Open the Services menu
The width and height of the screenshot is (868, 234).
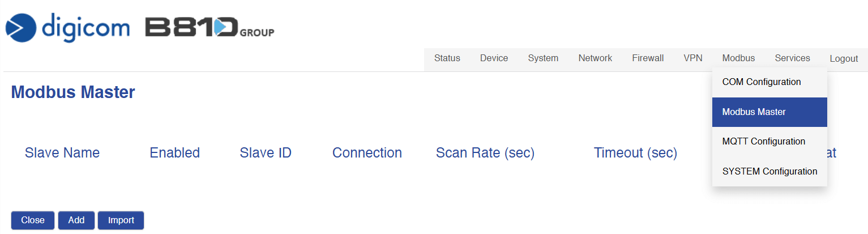[792, 58]
